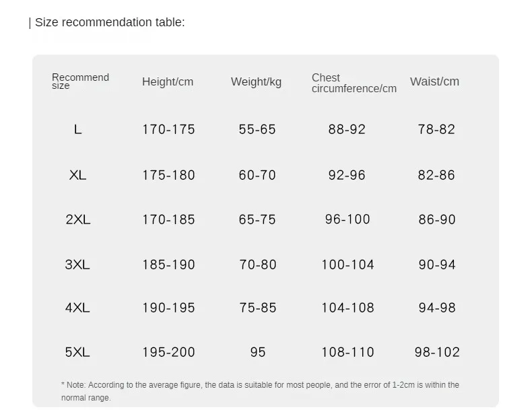Select the 'Chest circumference/cm' column header
Screen dimensions: 532x416
pos(354,83)
